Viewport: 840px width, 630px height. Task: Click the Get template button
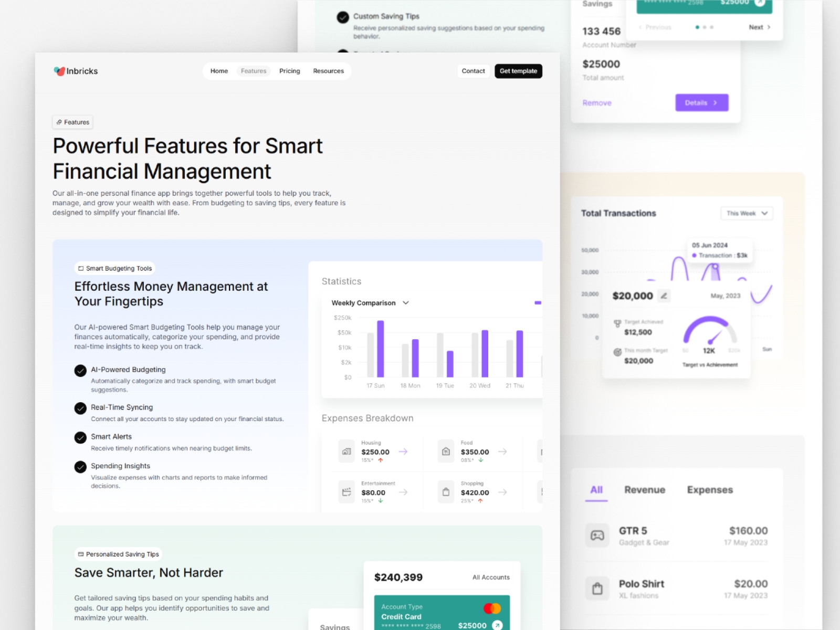[x=518, y=71]
